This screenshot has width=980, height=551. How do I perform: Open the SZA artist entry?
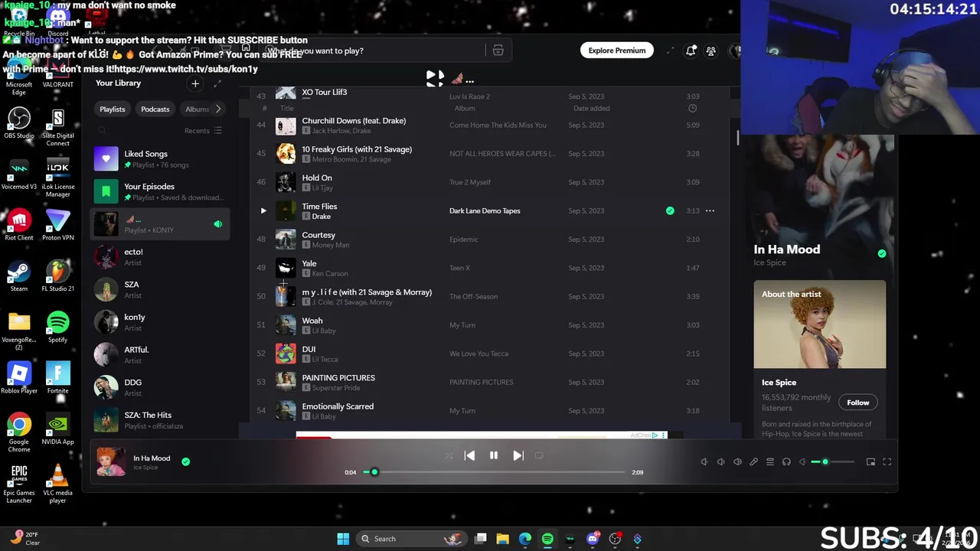click(x=160, y=289)
